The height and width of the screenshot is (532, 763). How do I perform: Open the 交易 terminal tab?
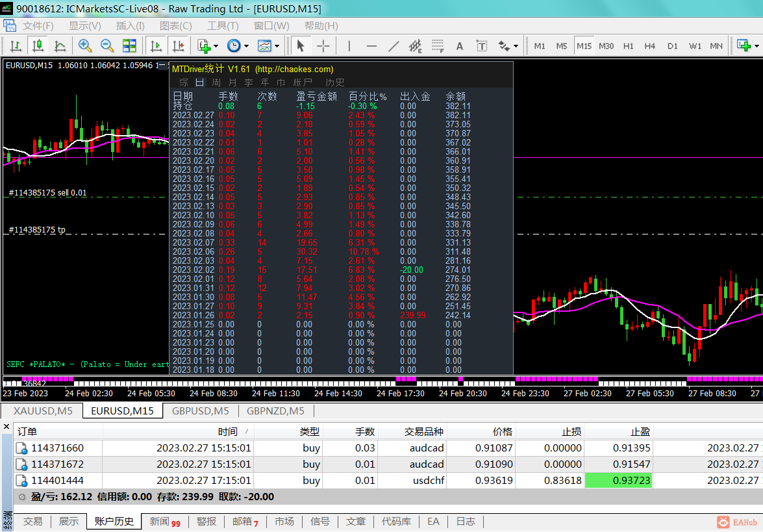32,522
